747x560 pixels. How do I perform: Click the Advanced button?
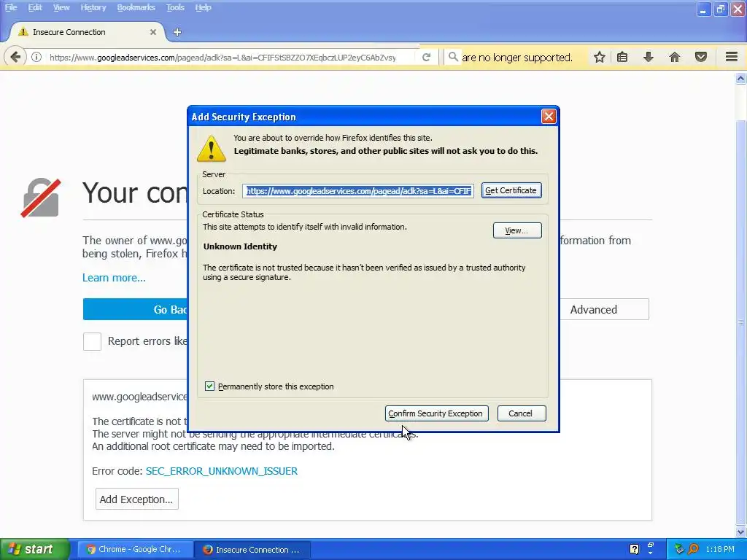(x=604, y=309)
